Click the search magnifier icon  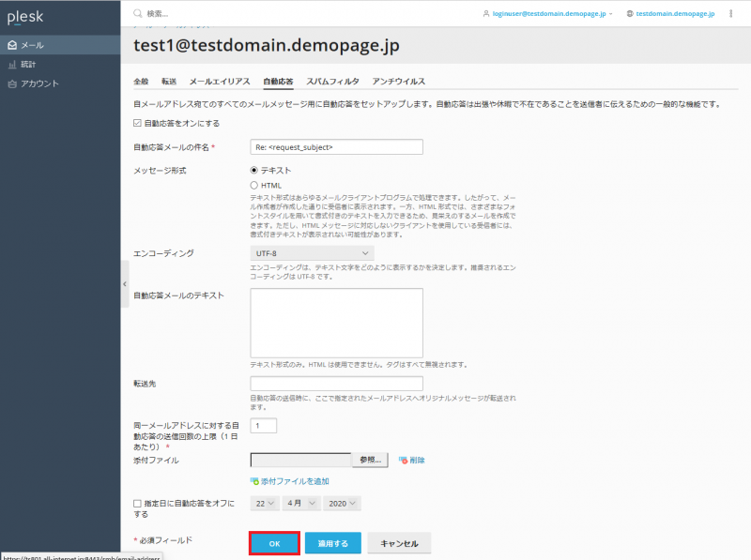click(x=138, y=14)
